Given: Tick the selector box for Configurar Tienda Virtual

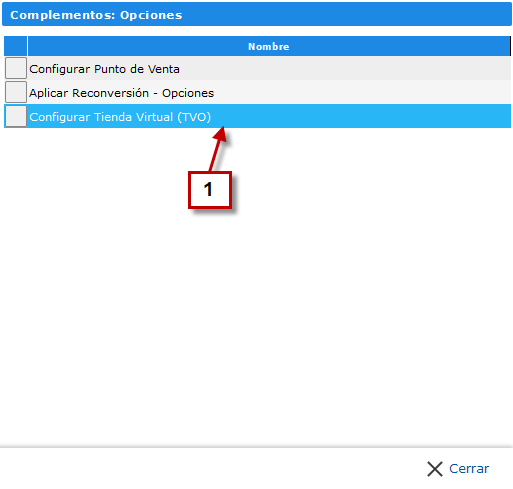Looking at the screenshot, I should [x=16, y=116].
